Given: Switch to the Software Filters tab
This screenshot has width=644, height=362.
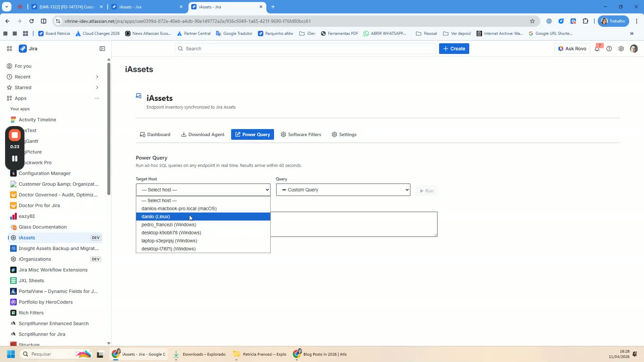Looking at the screenshot, I should coord(301,134).
